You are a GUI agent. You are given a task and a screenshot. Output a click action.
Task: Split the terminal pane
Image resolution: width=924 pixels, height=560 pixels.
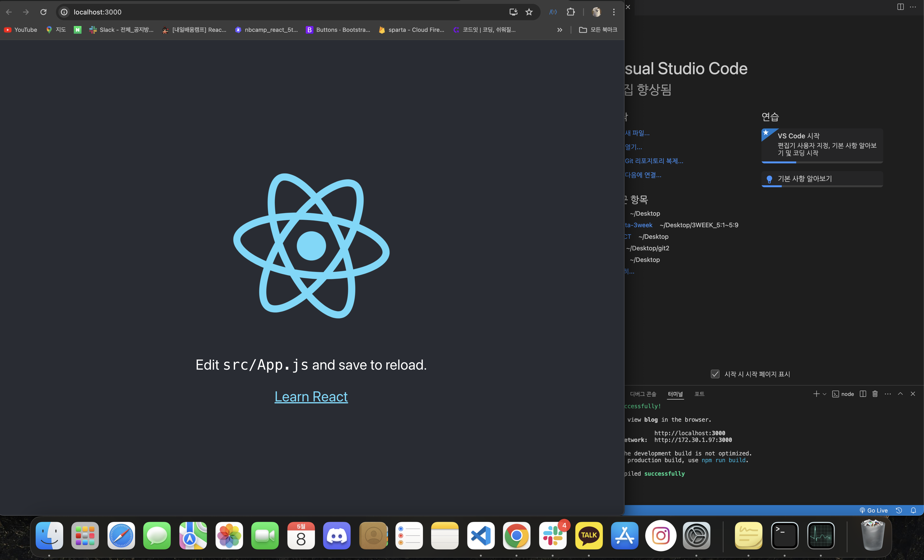point(863,393)
